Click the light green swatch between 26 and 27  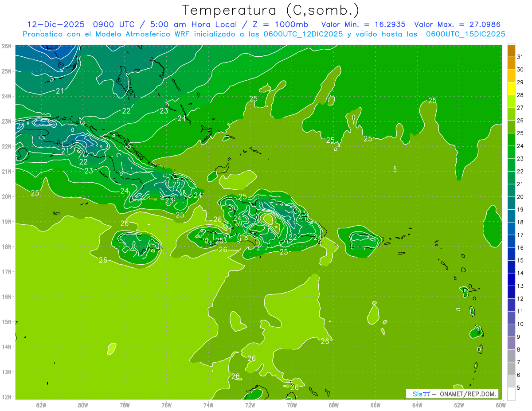coord(511,114)
